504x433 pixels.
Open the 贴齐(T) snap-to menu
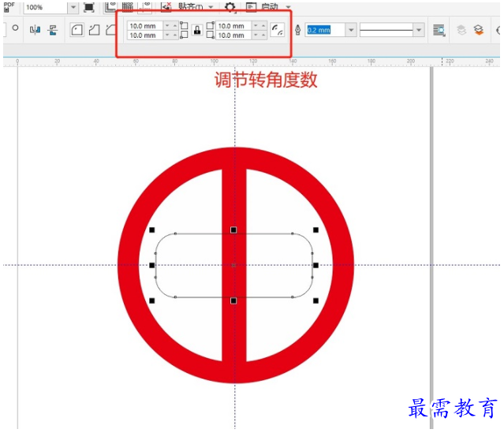pos(196,7)
